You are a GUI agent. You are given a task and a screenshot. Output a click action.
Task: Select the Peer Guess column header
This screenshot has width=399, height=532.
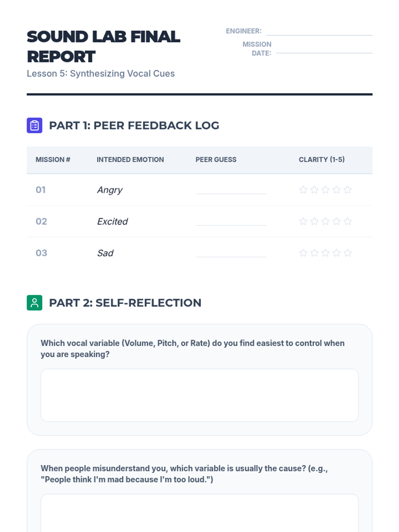216,160
